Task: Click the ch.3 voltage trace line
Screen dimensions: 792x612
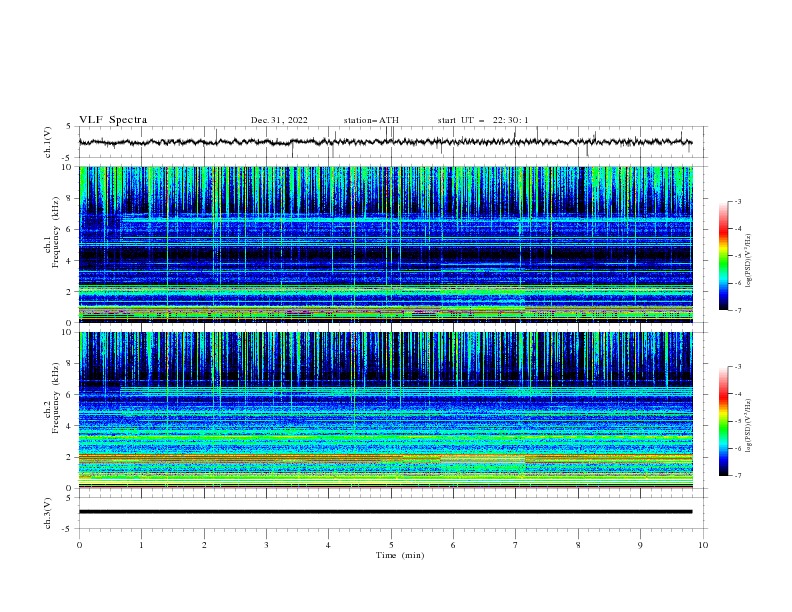Action: pos(385,512)
